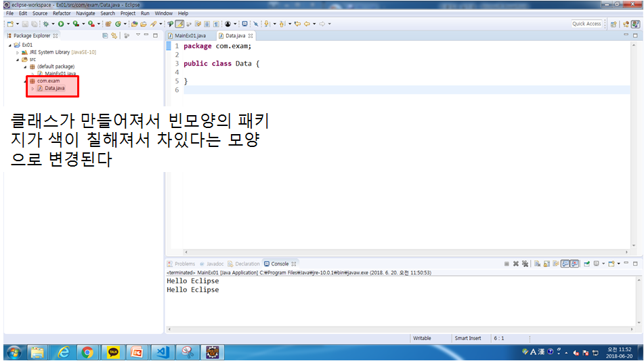This screenshot has width=644, height=361.
Task: Click the Collapse All icon in Package Explorer
Action: (105, 36)
